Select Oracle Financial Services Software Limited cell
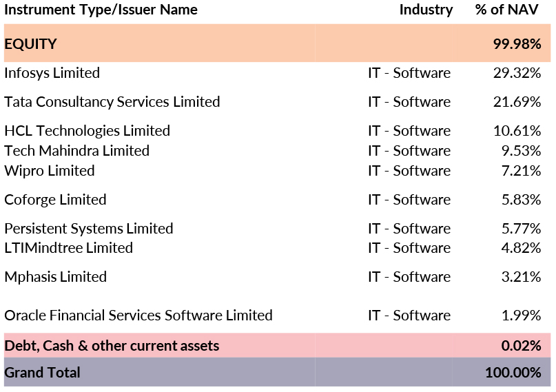This screenshot has width=556, height=392. click(x=138, y=316)
